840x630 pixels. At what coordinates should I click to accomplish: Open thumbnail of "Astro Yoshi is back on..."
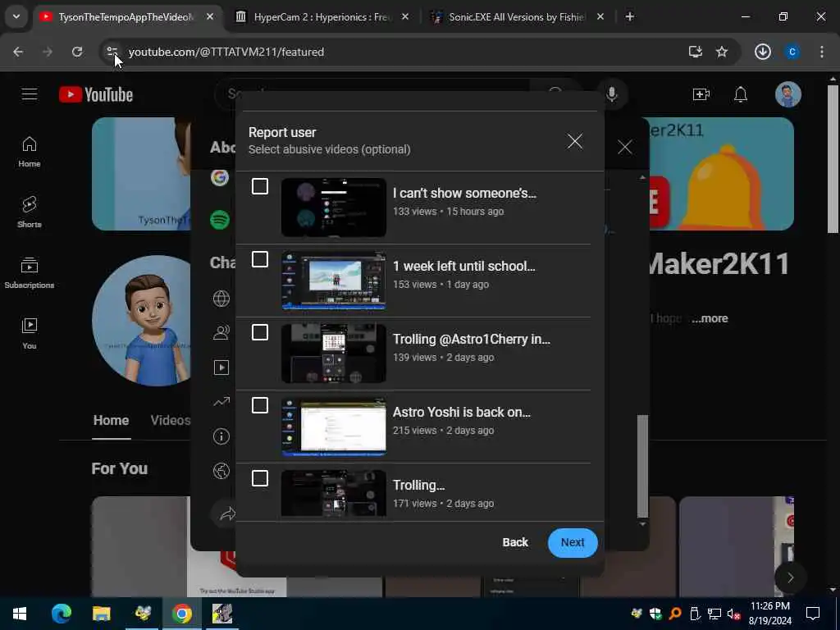point(333,427)
